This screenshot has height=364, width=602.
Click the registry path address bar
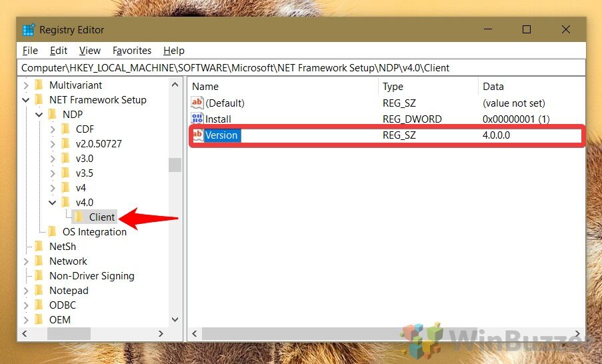(x=300, y=68)
